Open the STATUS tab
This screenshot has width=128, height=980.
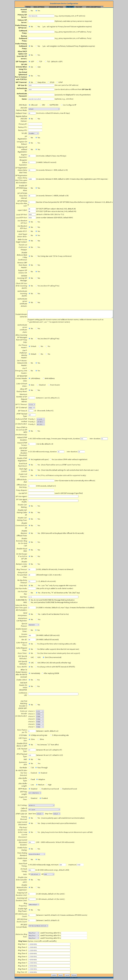tap(28, 7)
